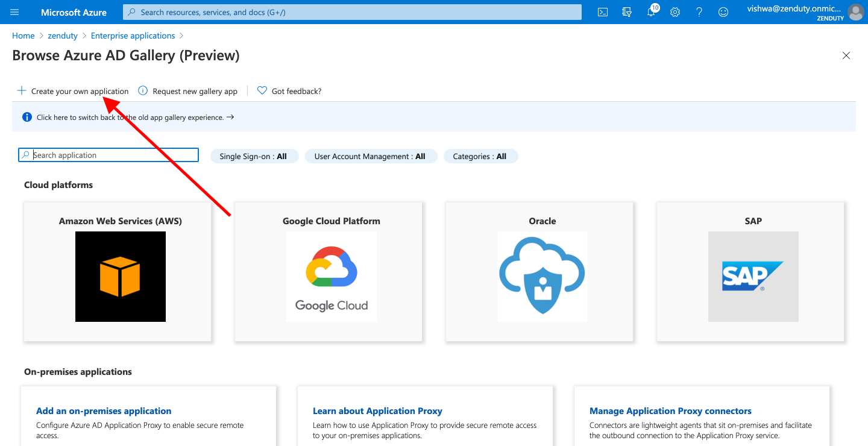Click Amazon Web Services (AWS) title

(121, 221)
